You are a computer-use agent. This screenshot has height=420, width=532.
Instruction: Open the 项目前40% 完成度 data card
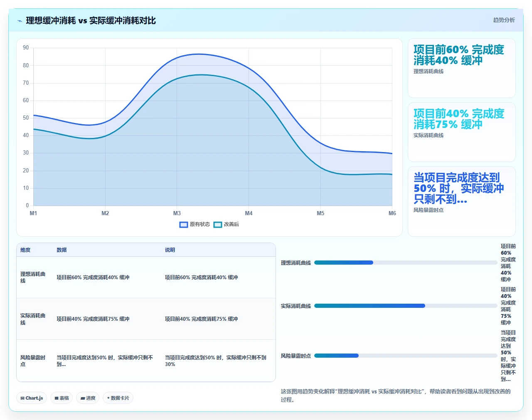(x=462, y=132)
